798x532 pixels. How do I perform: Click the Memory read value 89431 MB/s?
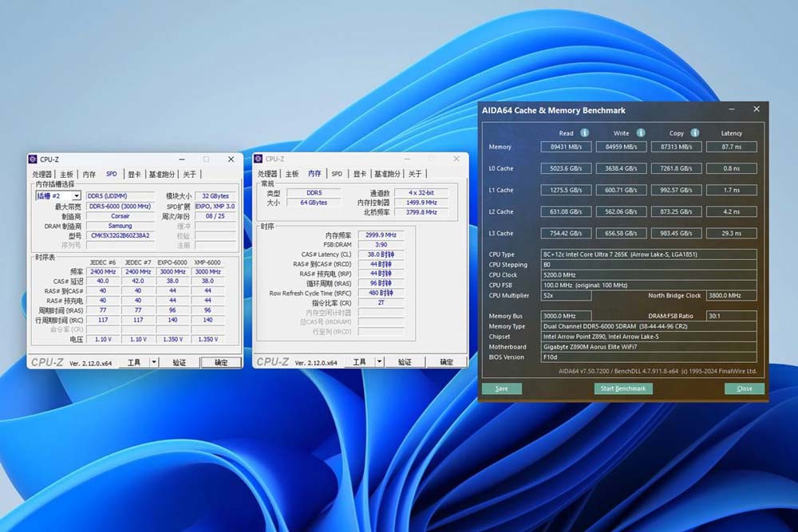click(566, 147)
